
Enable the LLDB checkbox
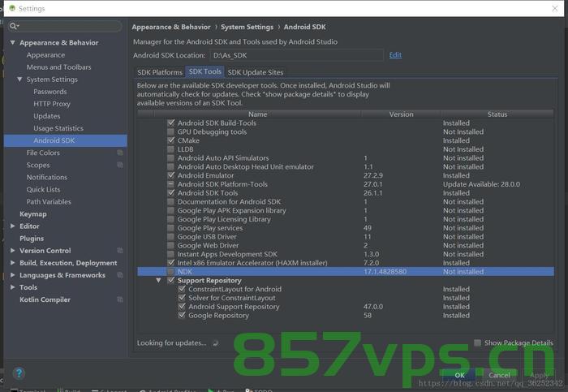coord(171,149)
